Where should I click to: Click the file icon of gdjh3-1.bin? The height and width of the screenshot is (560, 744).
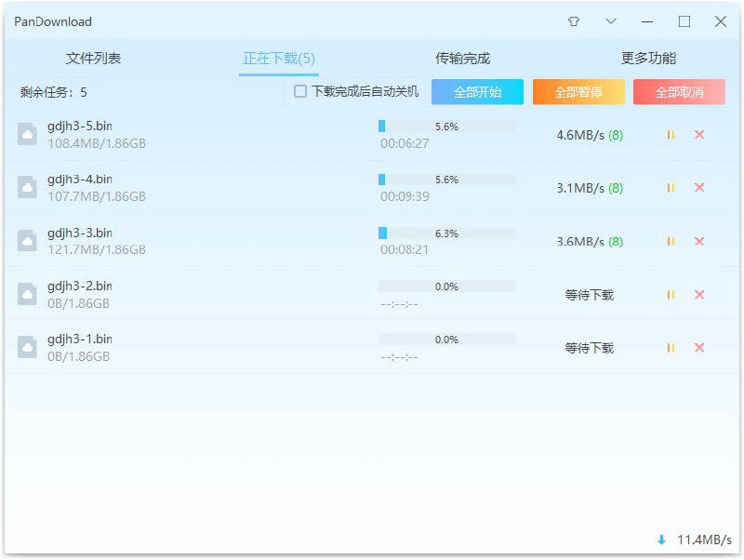[27, 347]
